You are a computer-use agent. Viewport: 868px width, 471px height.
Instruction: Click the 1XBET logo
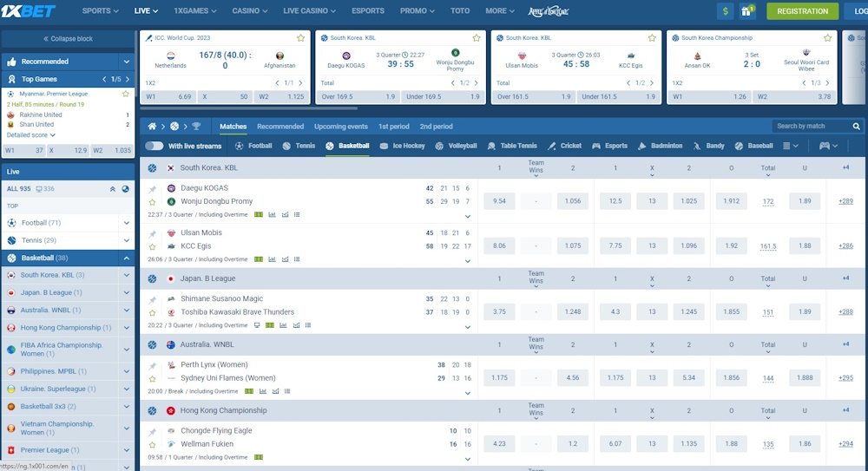[28, 11]
